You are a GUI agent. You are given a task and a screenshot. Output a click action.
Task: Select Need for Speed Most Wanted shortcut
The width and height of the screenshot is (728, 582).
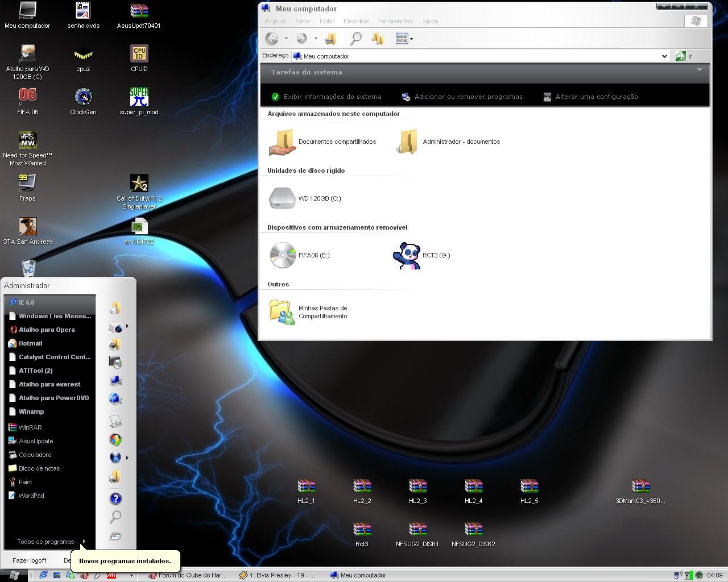(x=27, y=149)
